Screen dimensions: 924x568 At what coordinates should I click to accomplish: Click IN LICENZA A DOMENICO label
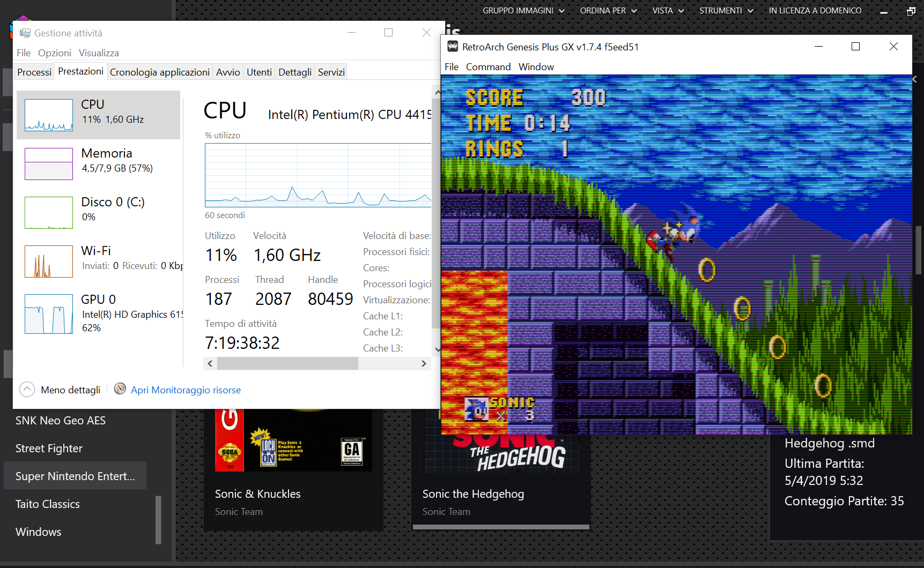click(815, 10)
